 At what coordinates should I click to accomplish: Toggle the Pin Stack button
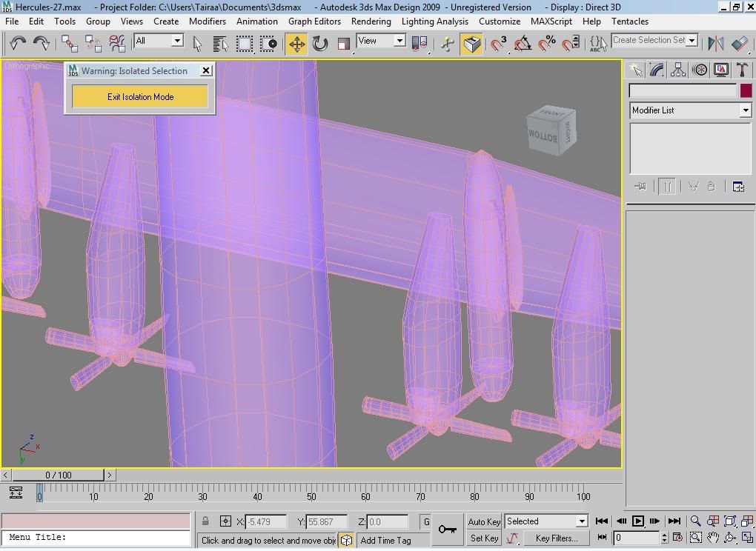click(640, 187)
